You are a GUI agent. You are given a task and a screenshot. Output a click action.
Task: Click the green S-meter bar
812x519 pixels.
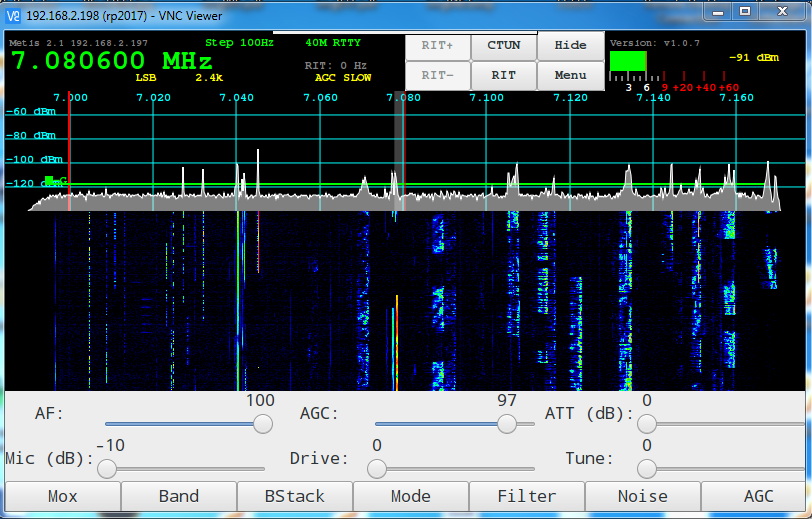[x=628, y=61]
